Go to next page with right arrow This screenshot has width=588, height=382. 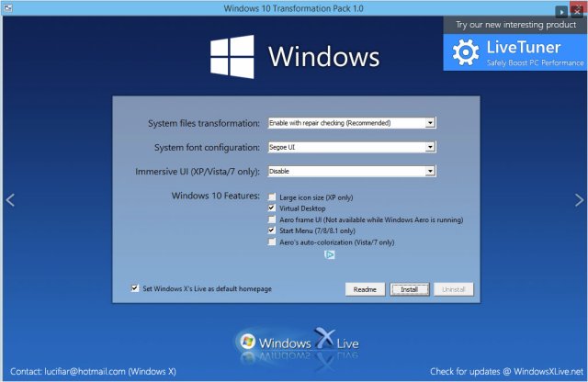579,200
